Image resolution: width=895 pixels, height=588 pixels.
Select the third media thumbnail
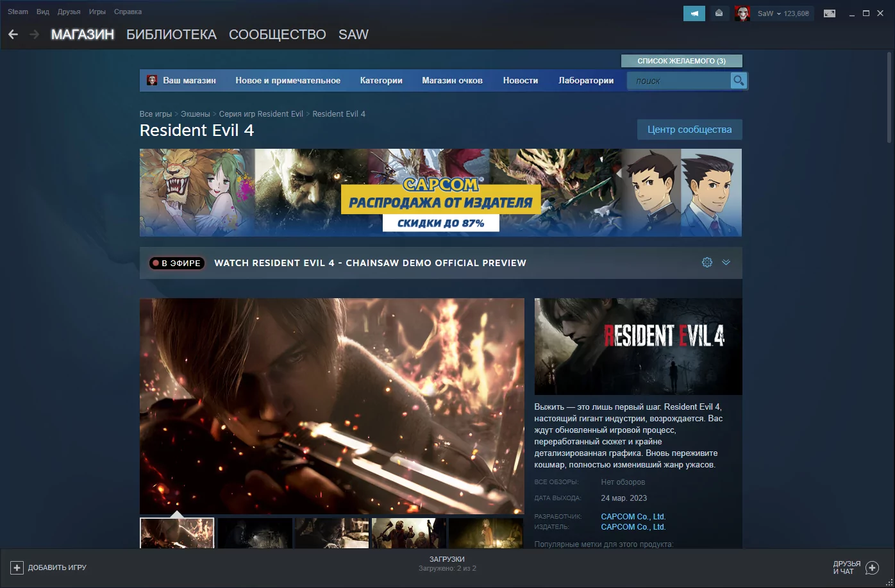pos(331,533)
